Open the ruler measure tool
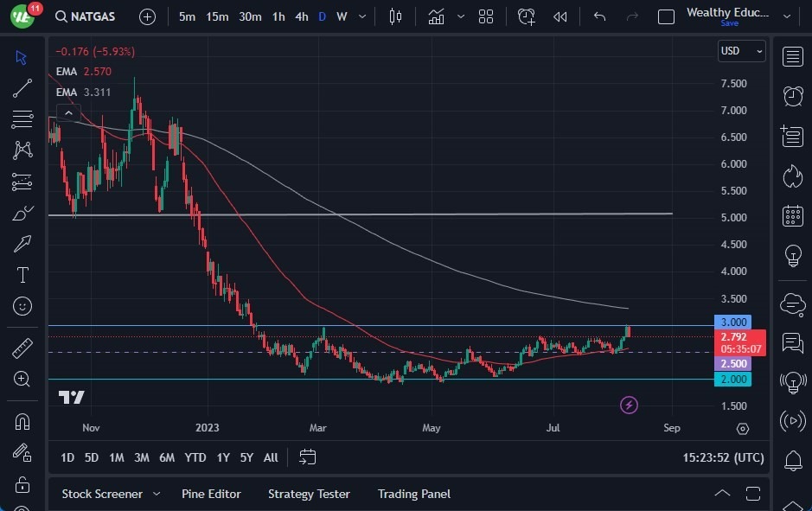Screen dimensions: 812x511 pyautogui.click(x=22, y=348)
